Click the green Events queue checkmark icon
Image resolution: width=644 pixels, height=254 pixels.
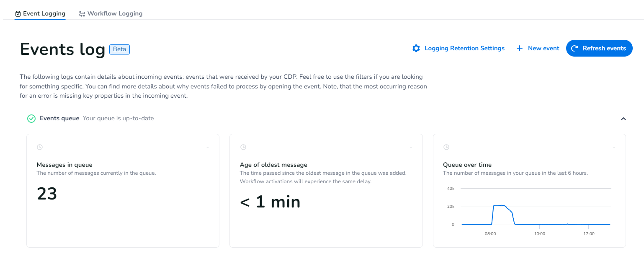tap(31, 119)
